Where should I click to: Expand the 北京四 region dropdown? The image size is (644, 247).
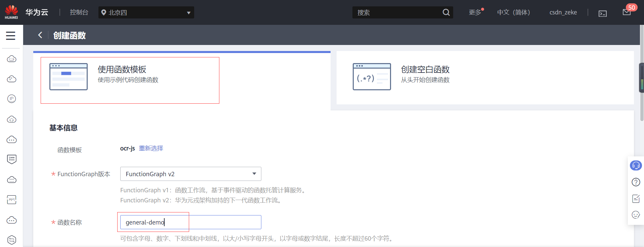(146, 12)
